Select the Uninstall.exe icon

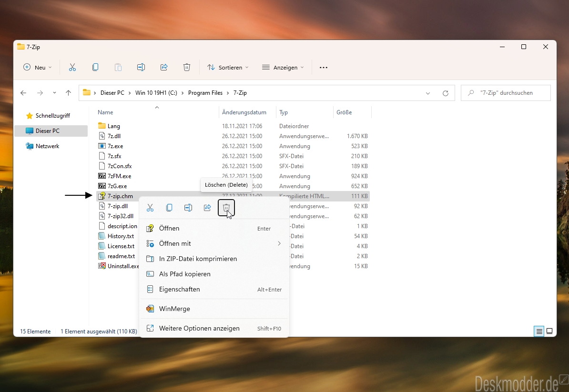(x=102, y=266)
